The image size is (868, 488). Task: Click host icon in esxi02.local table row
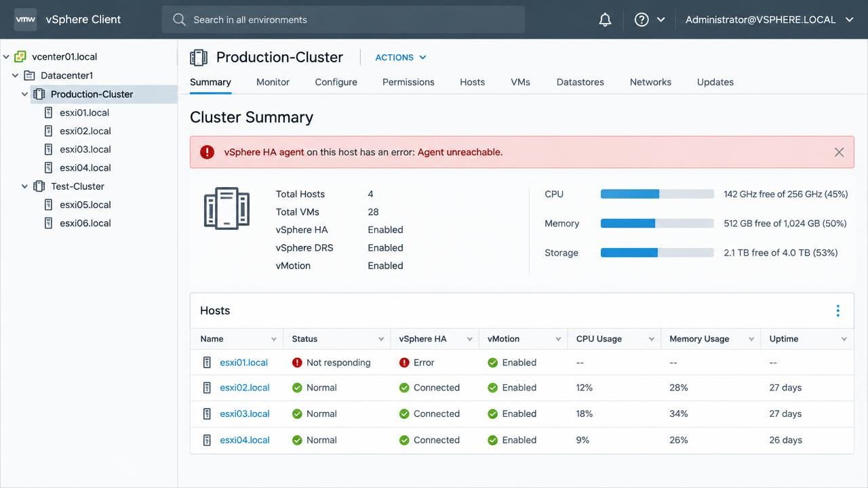[x=208, y=388]
